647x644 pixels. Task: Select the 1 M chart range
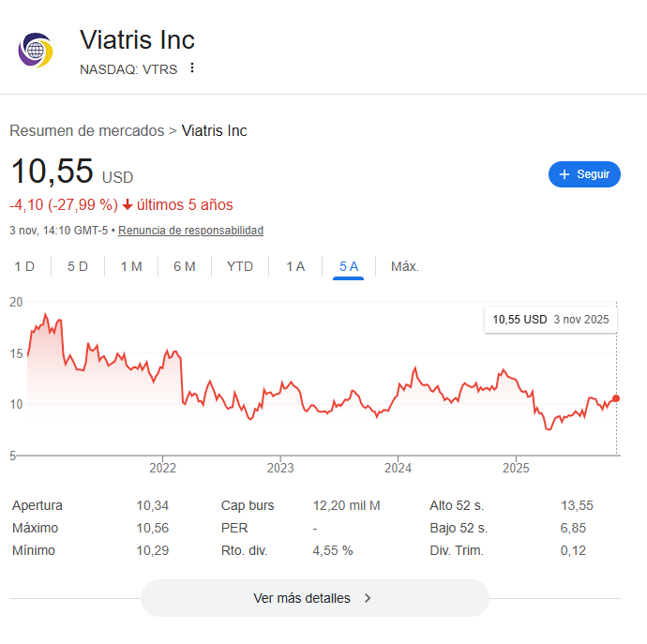tap(131, 266)
